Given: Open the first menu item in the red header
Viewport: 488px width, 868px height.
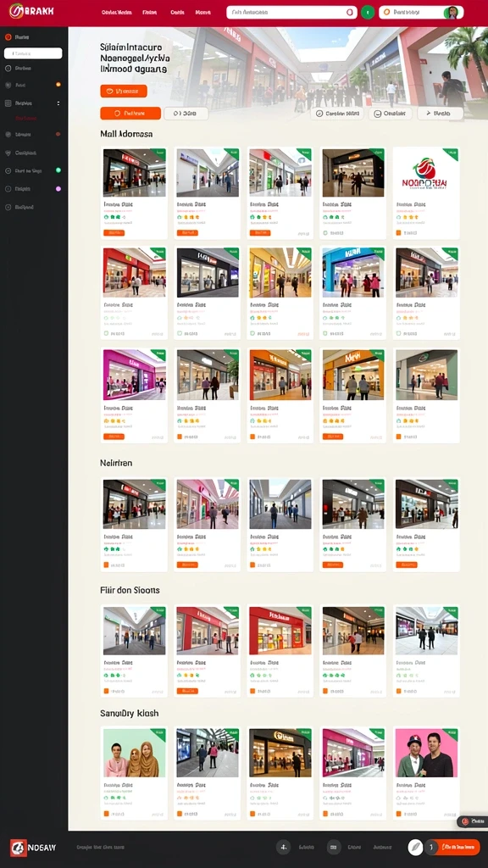Looking at the screenshot, I should tap(116, 12).
